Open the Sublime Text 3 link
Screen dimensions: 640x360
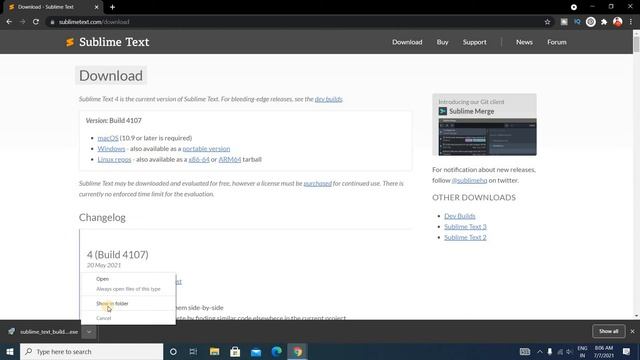(x=465, y=227)
